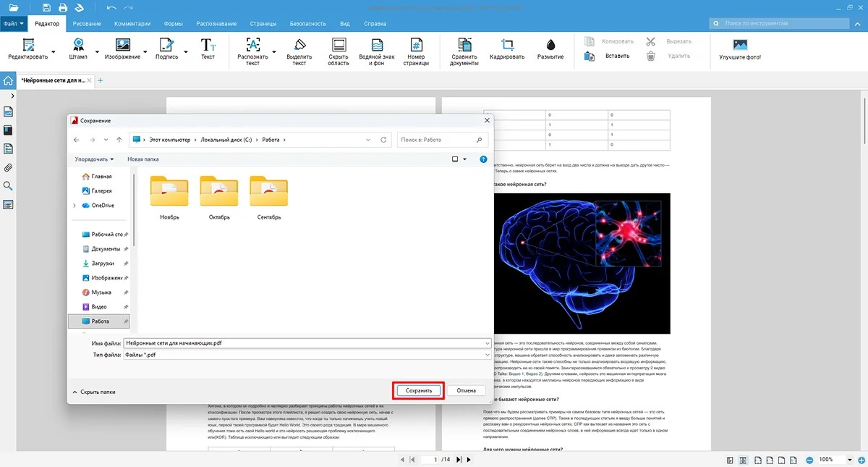Expand the OneDrive tree node
This screenshot has height=467, width=868.
point(75,206)
